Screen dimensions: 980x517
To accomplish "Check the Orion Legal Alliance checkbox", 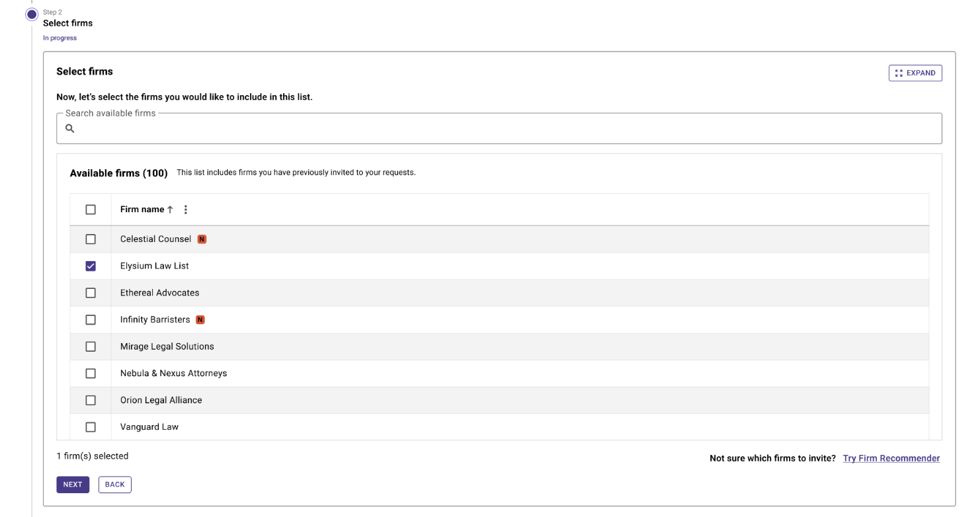I will point(91,400).
